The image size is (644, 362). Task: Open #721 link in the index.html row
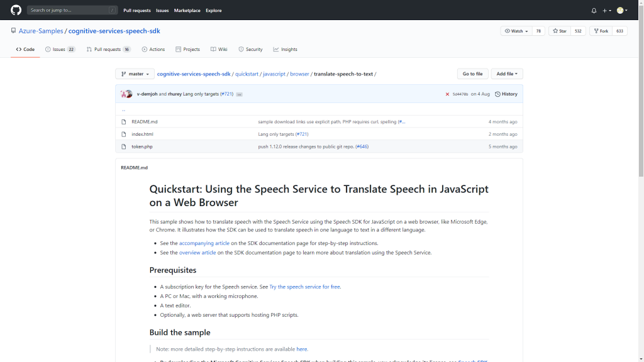[302, 134]
